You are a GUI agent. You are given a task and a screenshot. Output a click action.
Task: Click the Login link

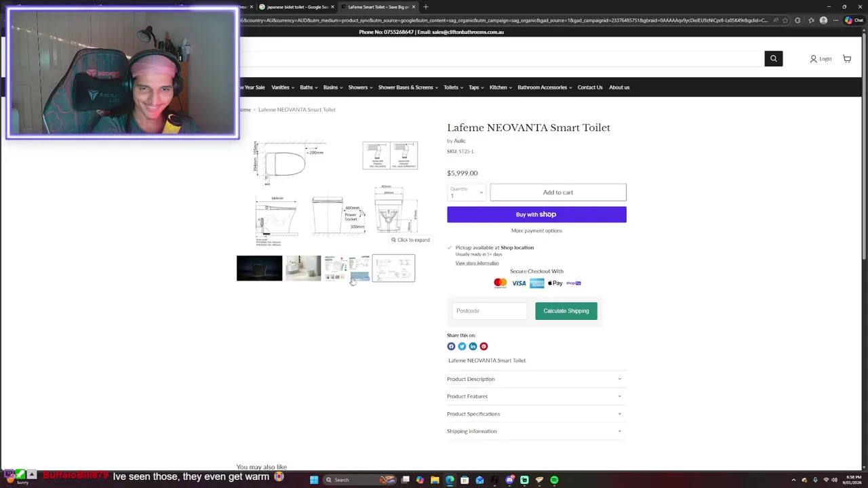tap(825, 59)
